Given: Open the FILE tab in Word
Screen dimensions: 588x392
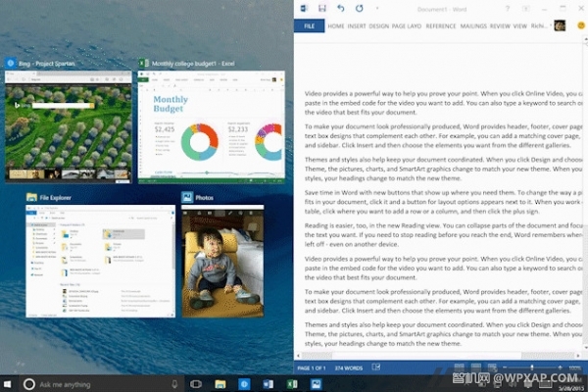Looking at the screenshot, I should tap(310, 25).
